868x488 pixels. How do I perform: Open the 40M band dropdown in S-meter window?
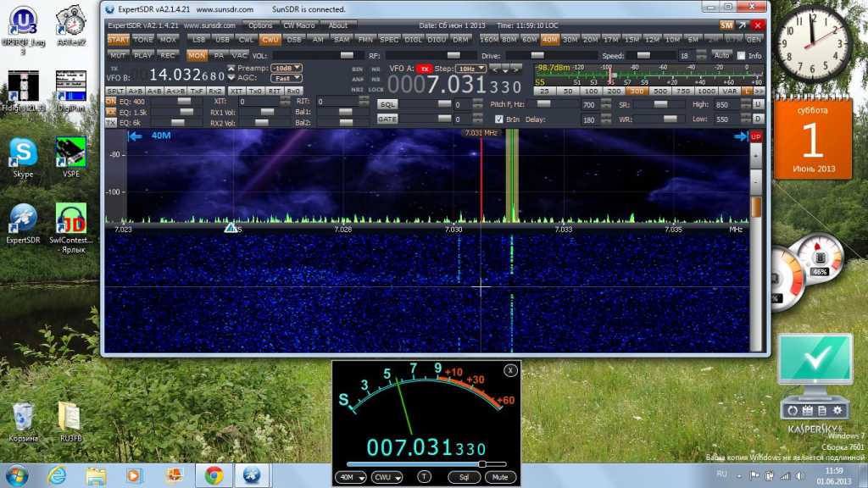coord(350,477)
